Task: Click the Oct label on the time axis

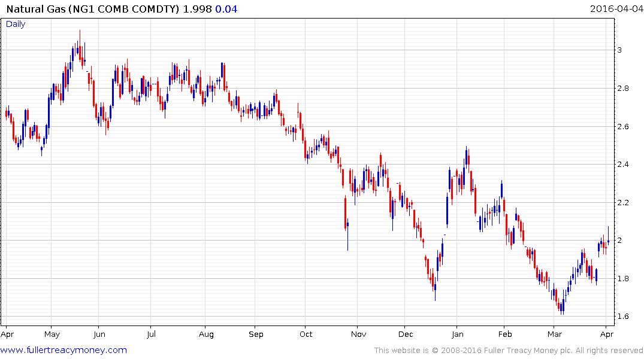Action: click(x=306, y=334)
